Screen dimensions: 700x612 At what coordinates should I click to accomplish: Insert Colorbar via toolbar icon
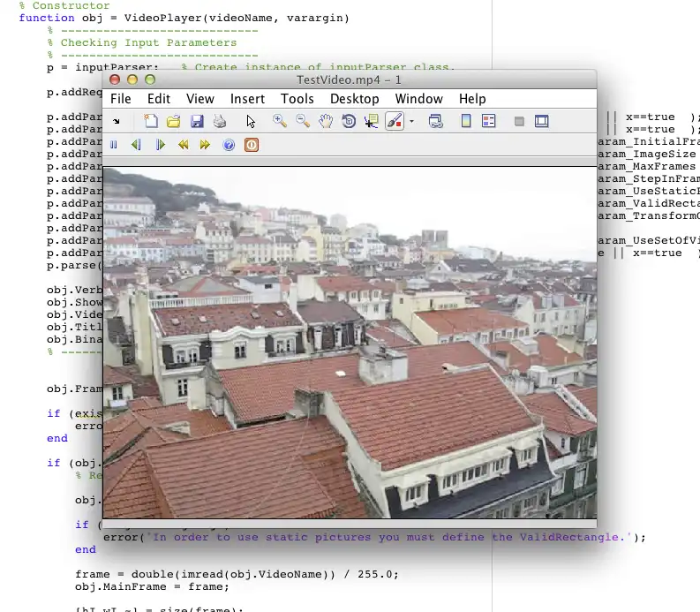466,121
